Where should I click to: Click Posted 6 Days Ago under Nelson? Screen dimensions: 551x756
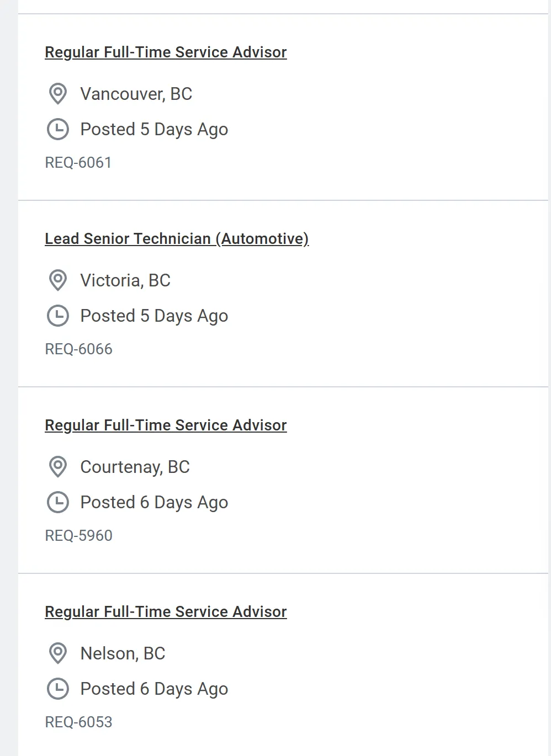tap(154, 689)
